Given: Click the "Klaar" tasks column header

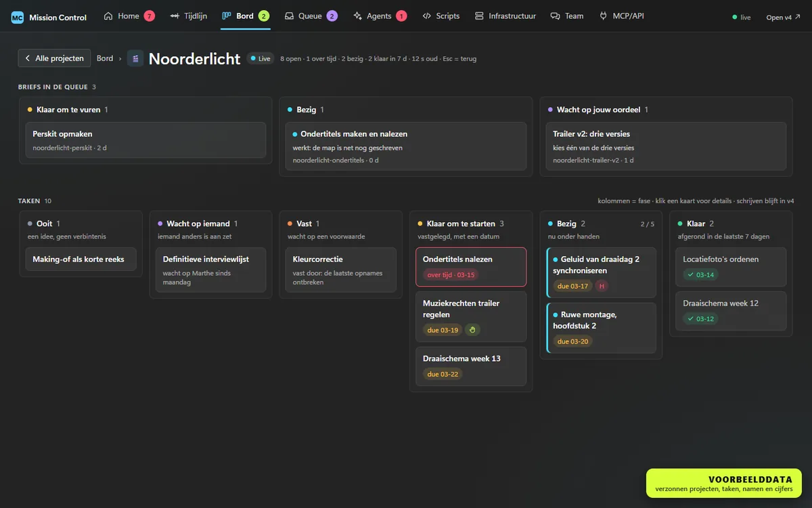Looking at the screenshot, I should (696, 224).
